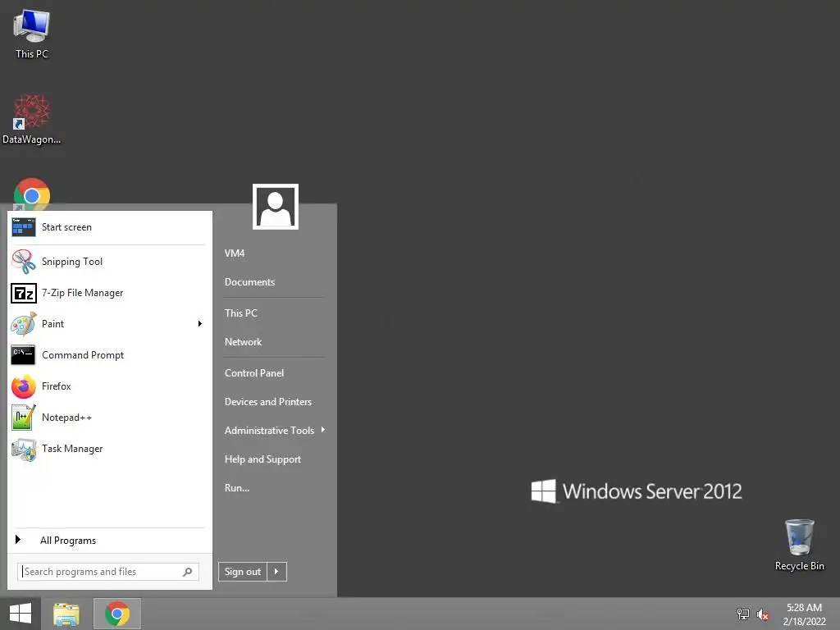
Task: Click the muted speaker tray icon
Action: point(763,614)
